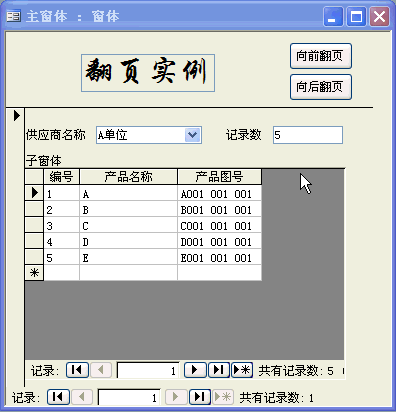396x412 pixels.
Task: Click the 子窗体 label
Action: (44, 160)
